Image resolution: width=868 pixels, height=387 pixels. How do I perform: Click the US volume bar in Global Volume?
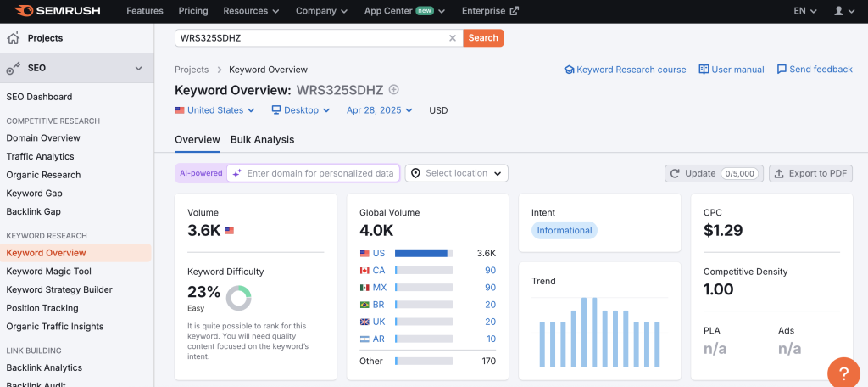424,254
